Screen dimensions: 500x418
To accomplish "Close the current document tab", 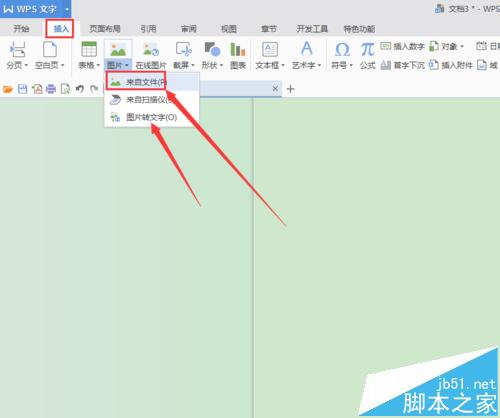I will point(275,89).
